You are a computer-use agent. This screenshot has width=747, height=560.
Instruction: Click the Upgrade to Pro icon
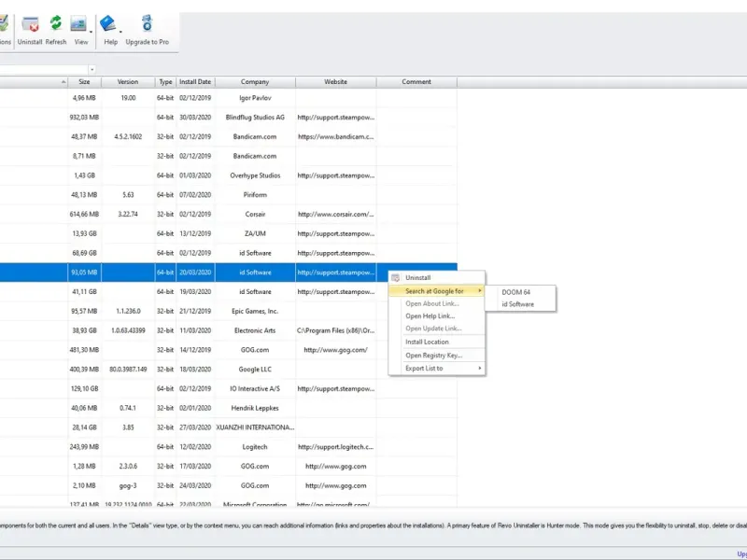pyautogui.click(x=148, y=22)
